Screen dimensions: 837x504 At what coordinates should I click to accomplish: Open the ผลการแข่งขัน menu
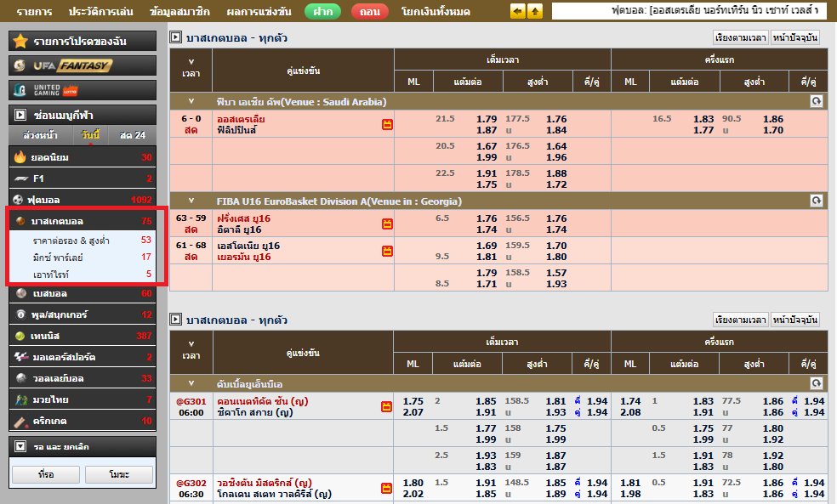tap(259, 12)
